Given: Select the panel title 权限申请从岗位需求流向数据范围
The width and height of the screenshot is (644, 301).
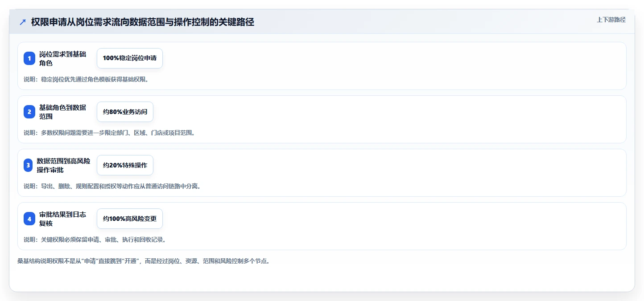Looking at the screenshot, I should (x=143, y=22).
